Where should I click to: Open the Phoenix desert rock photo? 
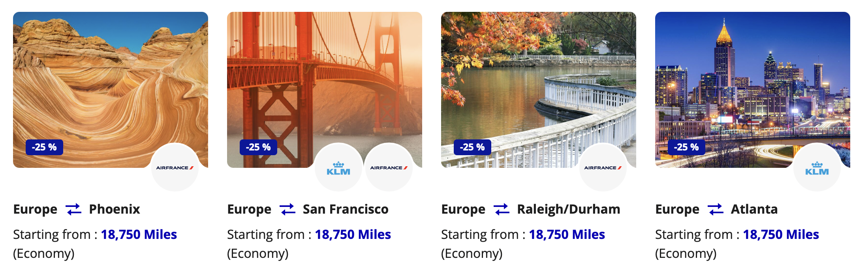(x=111, y=79)
